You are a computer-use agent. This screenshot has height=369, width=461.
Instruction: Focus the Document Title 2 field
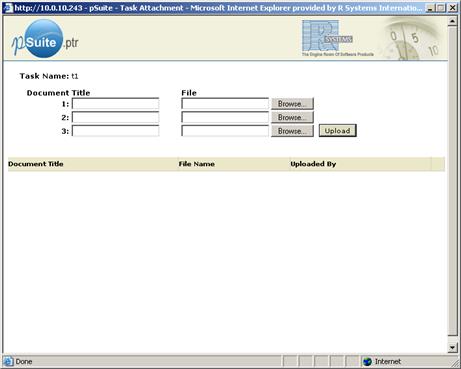(116, 117)
